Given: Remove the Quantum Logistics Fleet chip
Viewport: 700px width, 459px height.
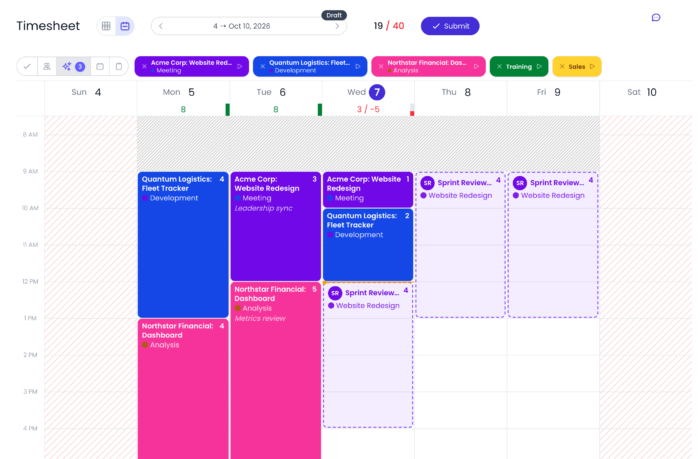Looking at the screenshot, I should [x=262, y=67].
